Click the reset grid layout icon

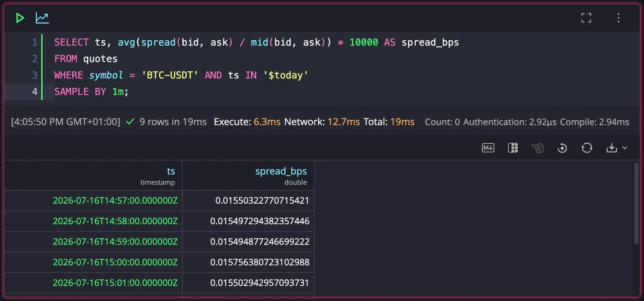pyautogui.click(x=562, y=148)
